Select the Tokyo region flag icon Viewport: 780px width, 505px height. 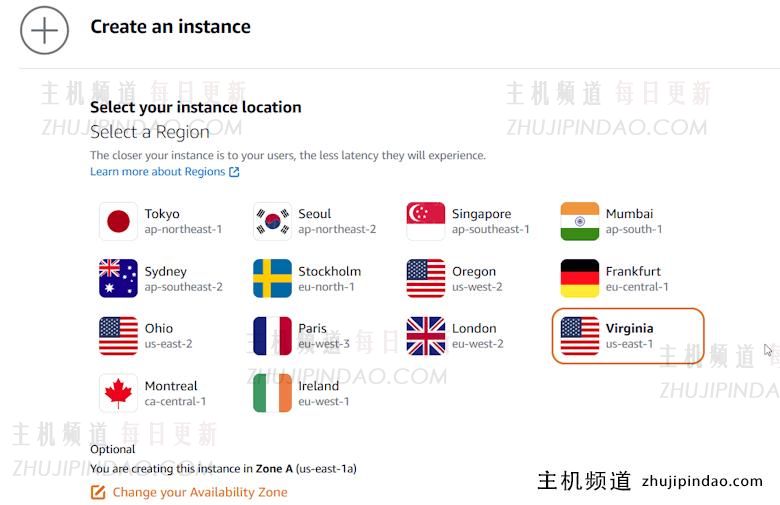[118, 221]
